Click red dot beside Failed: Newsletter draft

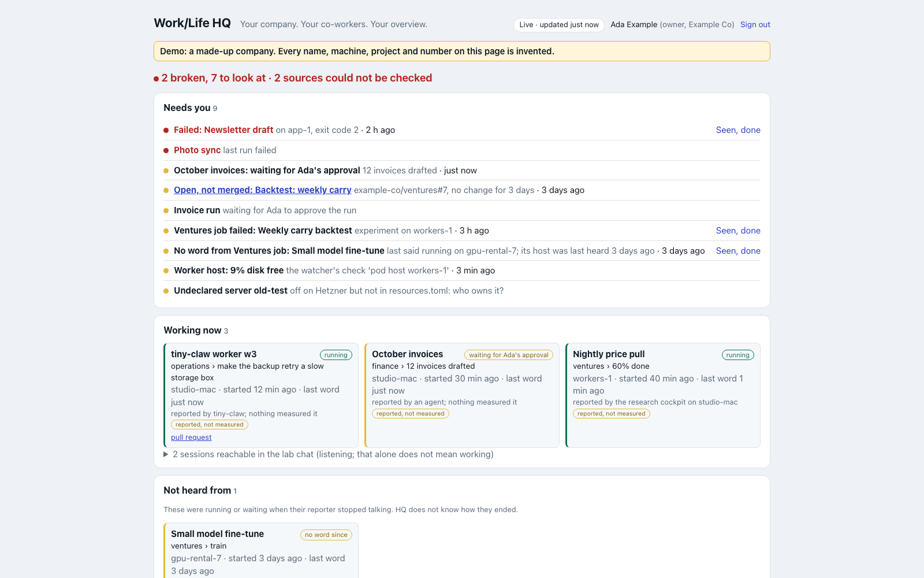pyautogui.click(x=166, y=131)
